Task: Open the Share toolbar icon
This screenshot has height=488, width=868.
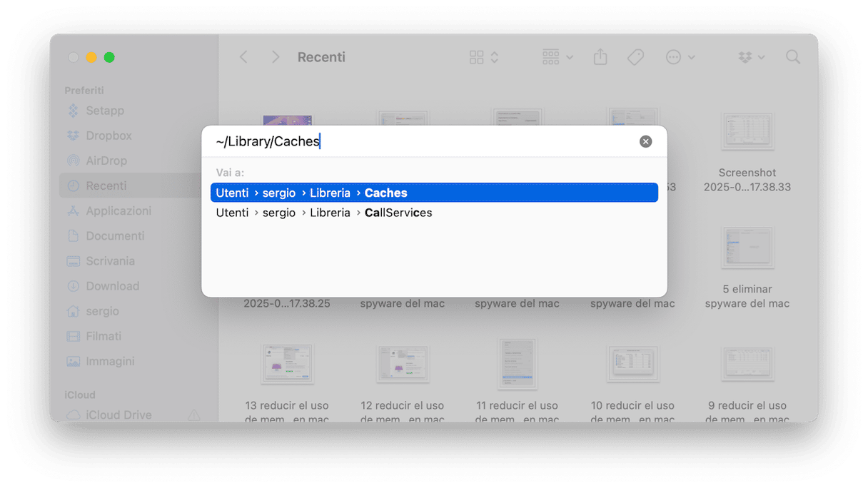Action: (600, 57)
